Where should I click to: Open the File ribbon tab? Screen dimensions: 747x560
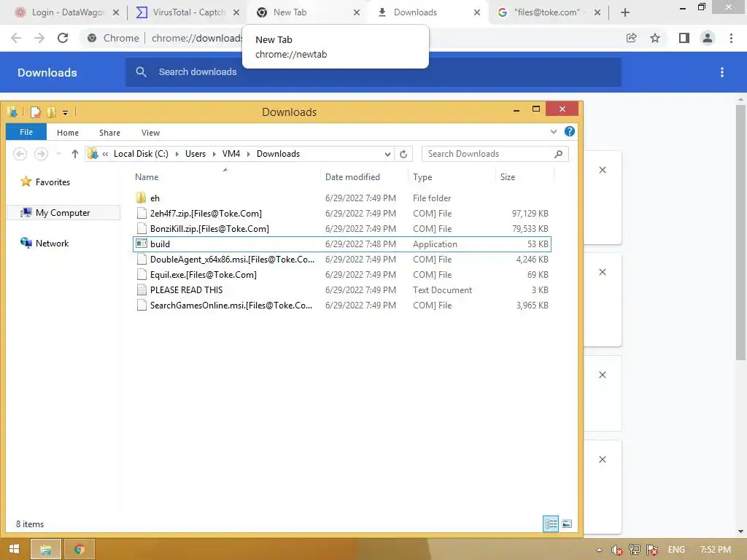click(x=26, y=133)
